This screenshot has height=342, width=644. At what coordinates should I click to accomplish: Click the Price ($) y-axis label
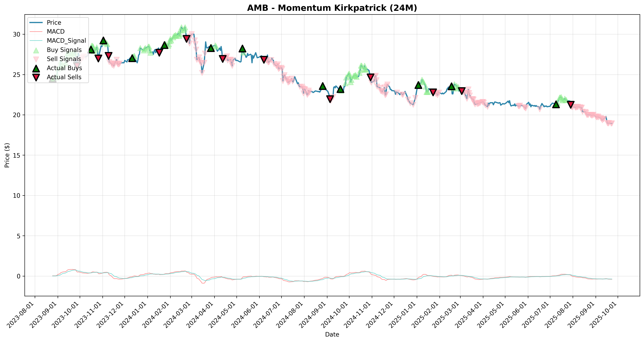click(7, 155)
